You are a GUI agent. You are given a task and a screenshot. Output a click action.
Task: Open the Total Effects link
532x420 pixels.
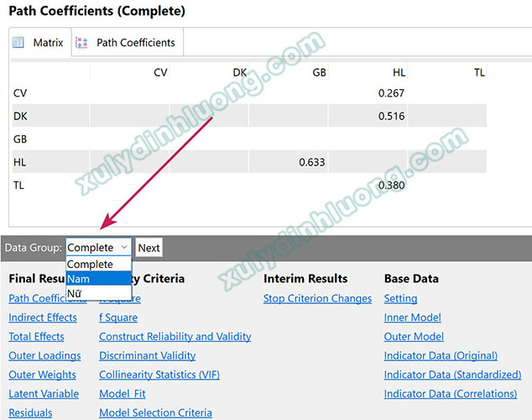(36, 337)
